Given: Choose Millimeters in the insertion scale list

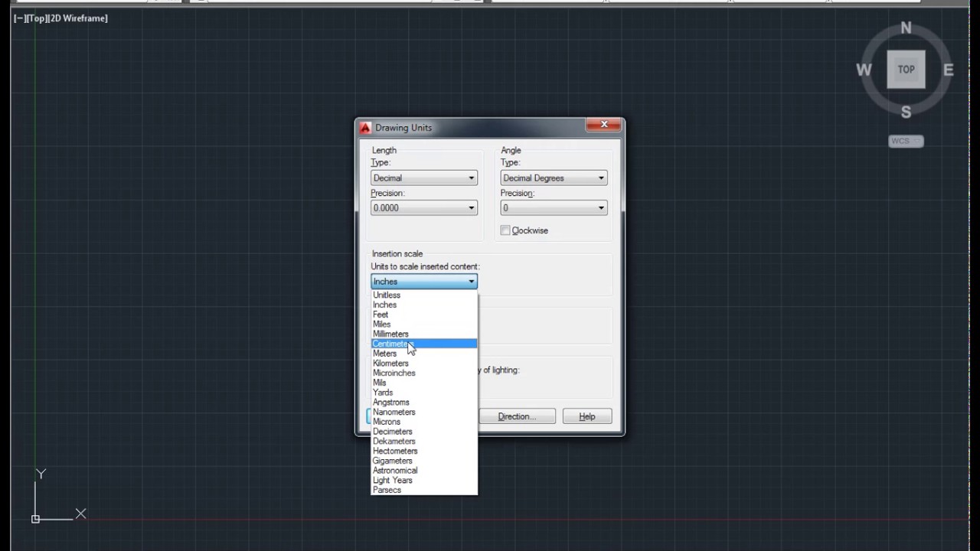Looking at the screenshot, I should 390,334.
